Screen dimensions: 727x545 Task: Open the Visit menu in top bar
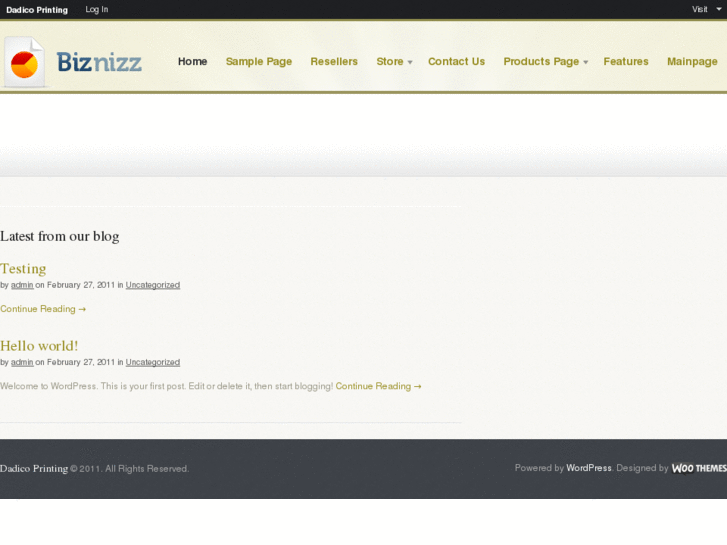700,9
